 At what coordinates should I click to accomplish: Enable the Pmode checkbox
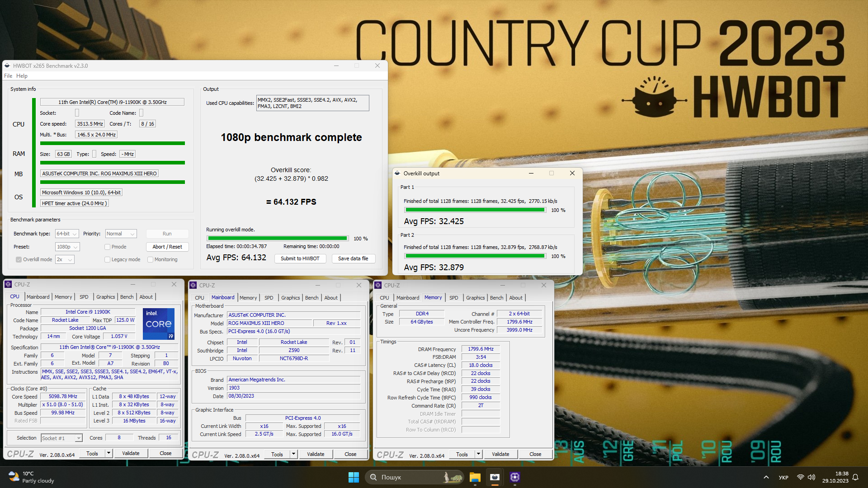pos(107,247)
